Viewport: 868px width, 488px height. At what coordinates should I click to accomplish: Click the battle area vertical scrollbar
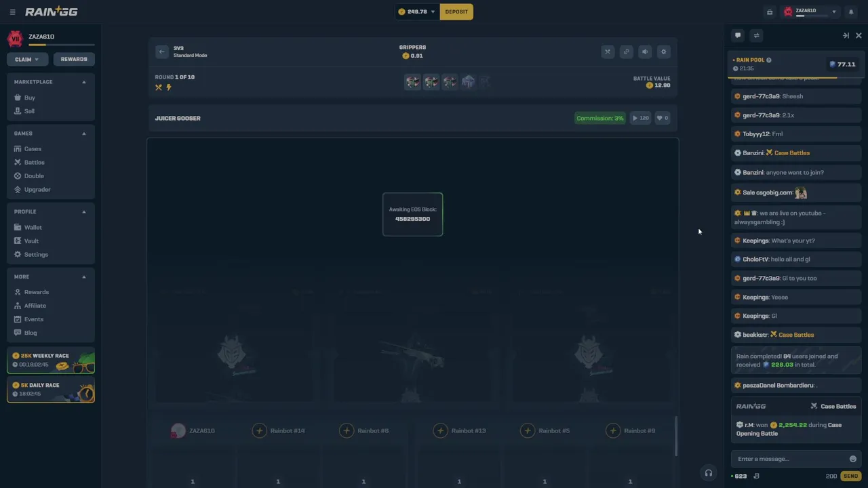675,436
